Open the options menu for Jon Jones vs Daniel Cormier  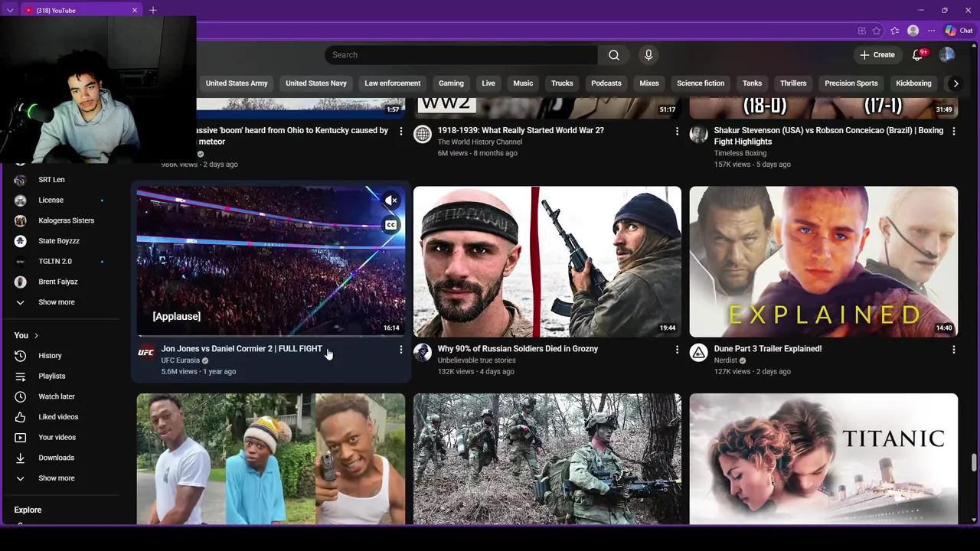(400, 349)
